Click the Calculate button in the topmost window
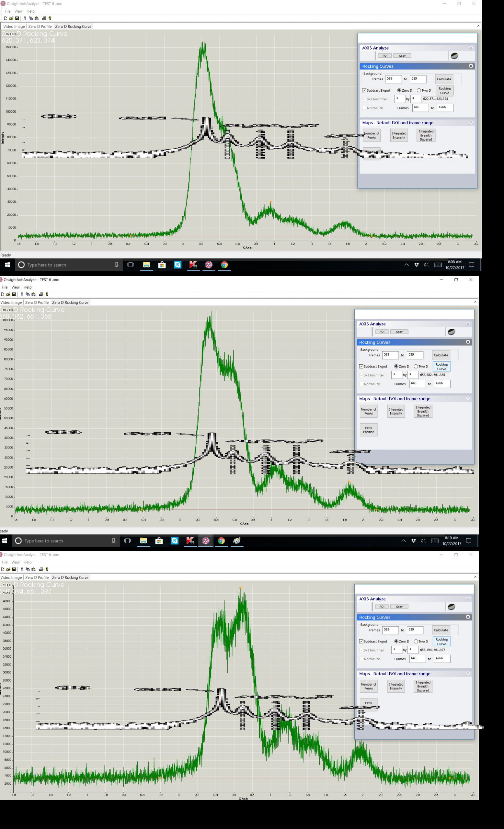 (444, 79)
